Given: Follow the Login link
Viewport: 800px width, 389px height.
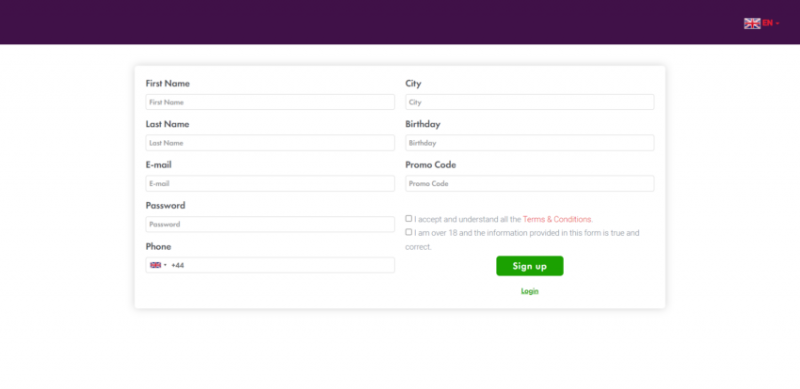Looking at the screenshot, I should click(x=530, y=291).
